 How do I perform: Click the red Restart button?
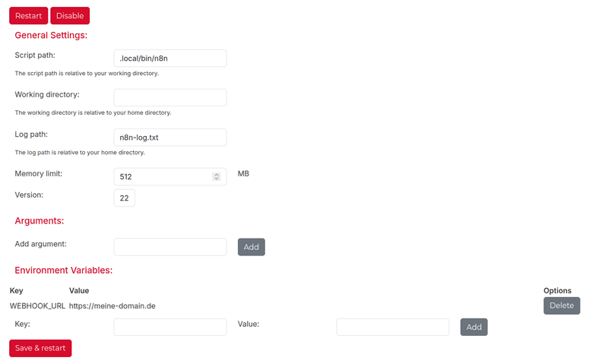coord(28,15)
